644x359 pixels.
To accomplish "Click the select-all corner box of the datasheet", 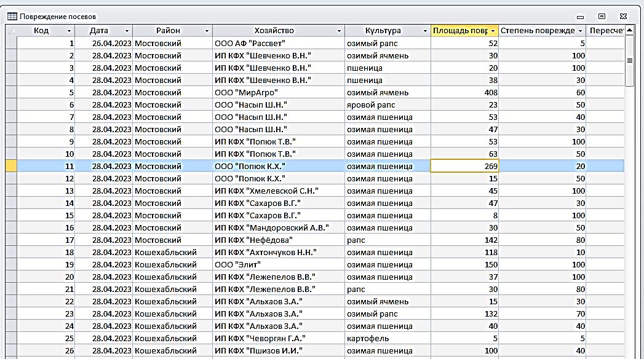I will click(11, 31).
